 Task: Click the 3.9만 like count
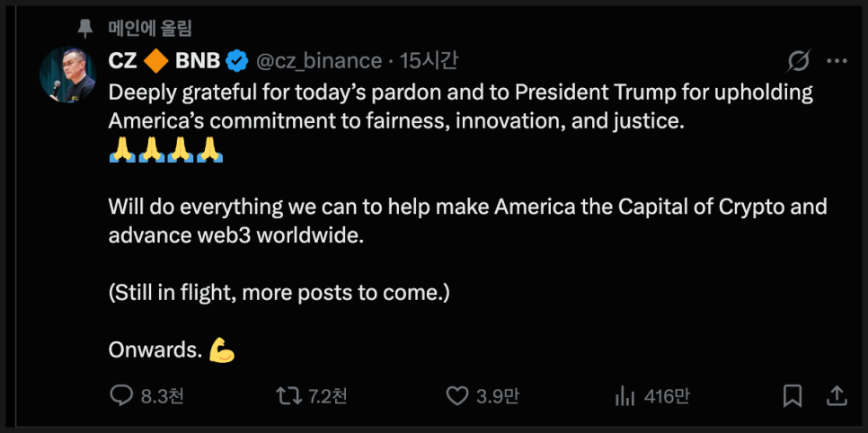click(x=497, y=396)
